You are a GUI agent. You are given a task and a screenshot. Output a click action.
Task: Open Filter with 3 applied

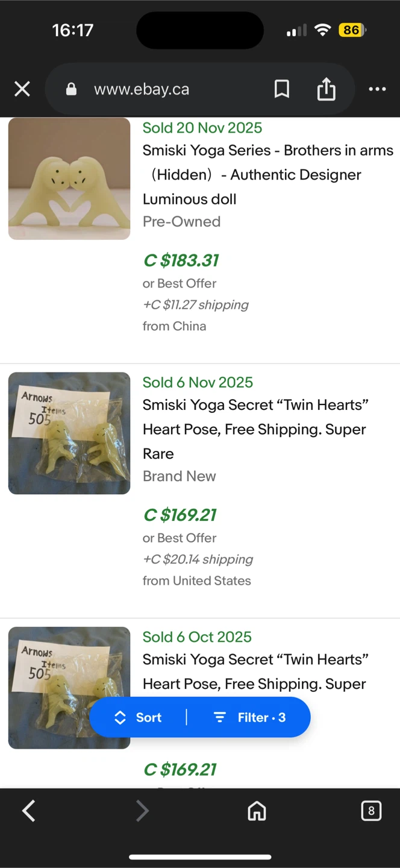(249, 717)
